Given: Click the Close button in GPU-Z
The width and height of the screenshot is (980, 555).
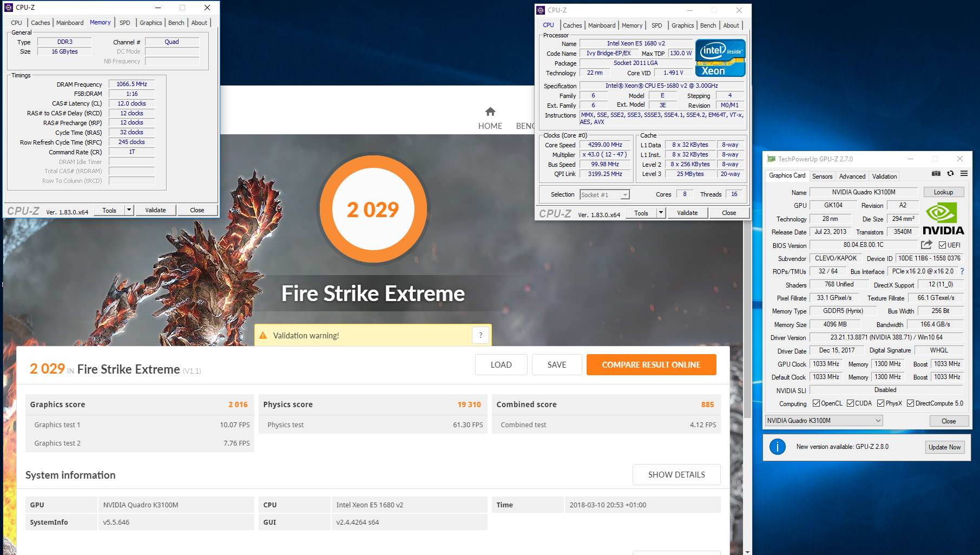Looking at the screenshot, I should (949, 421).
